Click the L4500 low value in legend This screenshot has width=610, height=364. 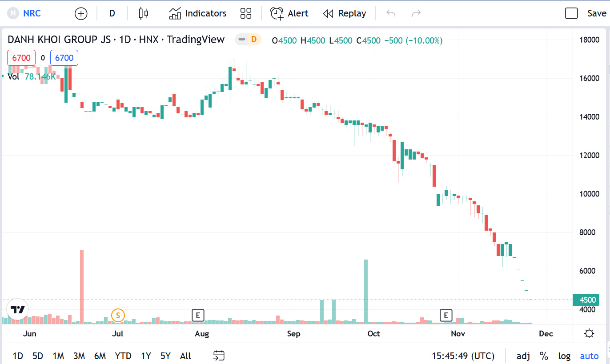340,40
